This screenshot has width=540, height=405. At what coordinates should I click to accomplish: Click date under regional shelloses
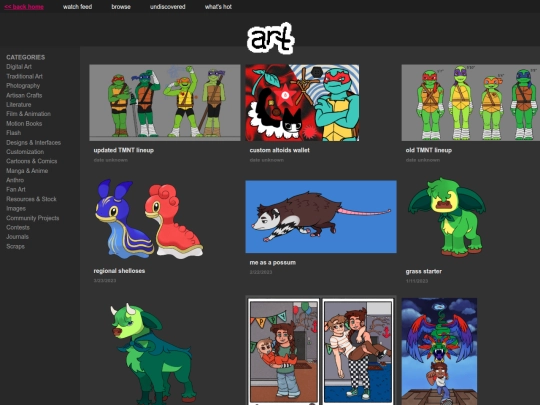point(105,280)
